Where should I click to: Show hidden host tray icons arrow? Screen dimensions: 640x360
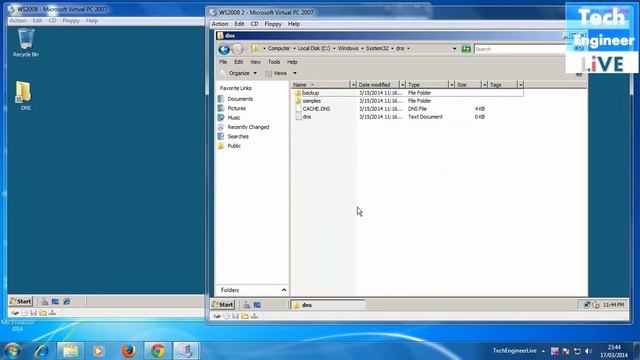click(x=543, y=351)
